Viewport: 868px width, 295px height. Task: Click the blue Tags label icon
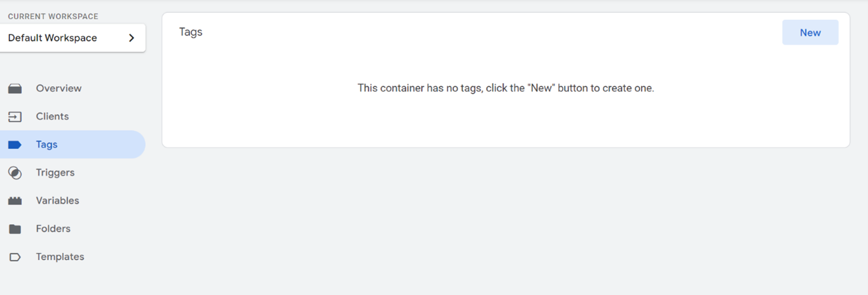15,145
